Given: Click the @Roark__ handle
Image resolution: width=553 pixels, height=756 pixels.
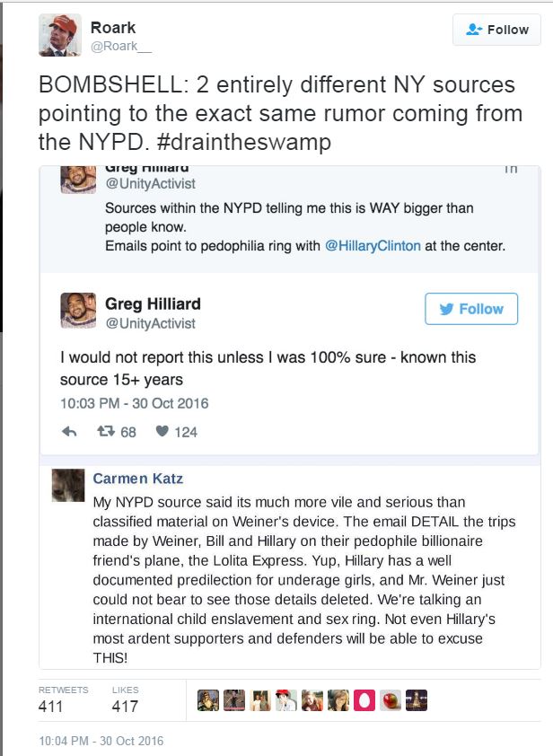Looking at the screenshot, I should coord(115,47).
